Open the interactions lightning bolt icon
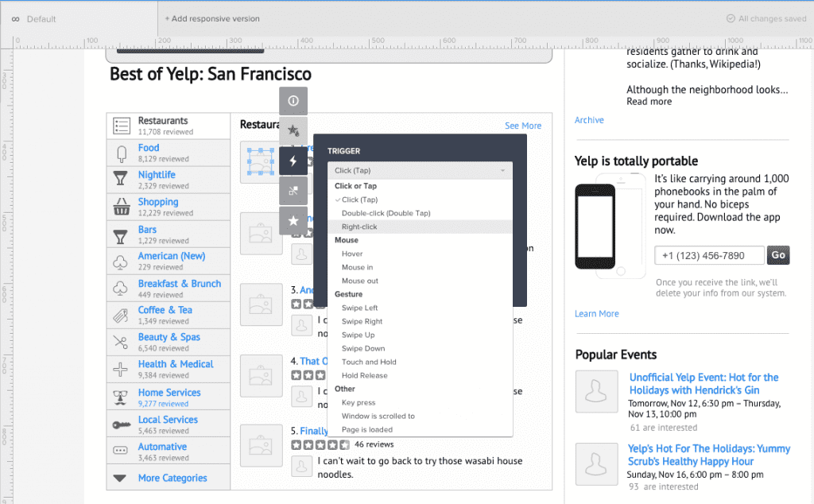Viewport: 814px width, 504px height. point(293,161)
